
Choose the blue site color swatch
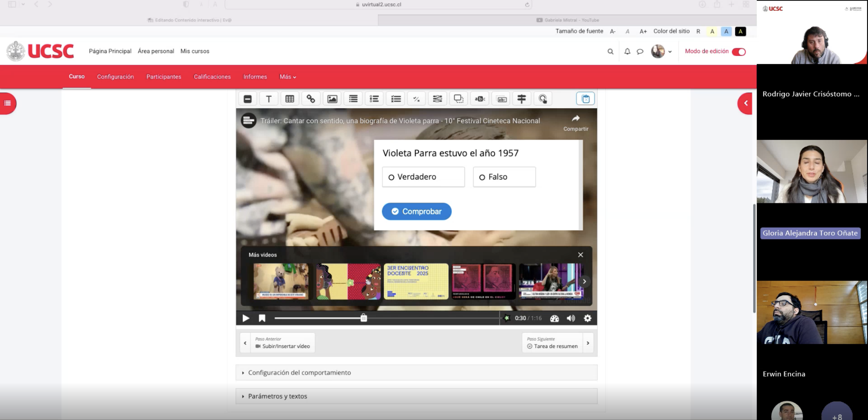(726, 32)
